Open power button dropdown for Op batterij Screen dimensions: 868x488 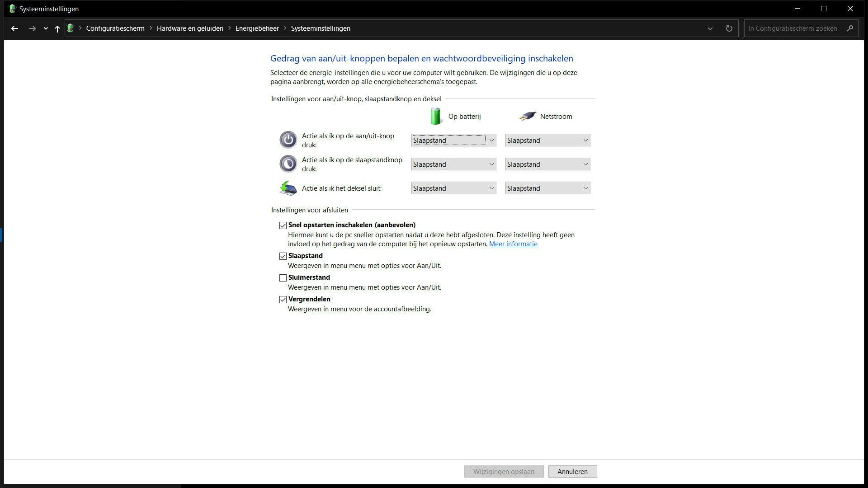[x=453, y=141]
